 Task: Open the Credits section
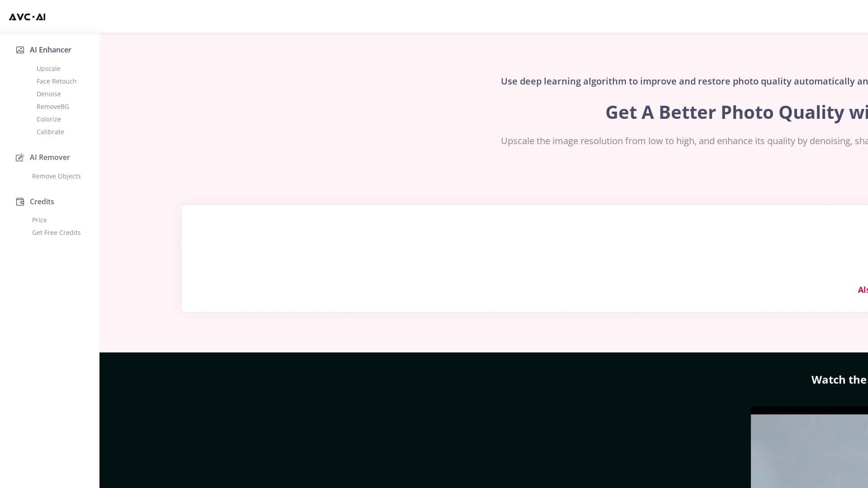(x=42, y=202)
